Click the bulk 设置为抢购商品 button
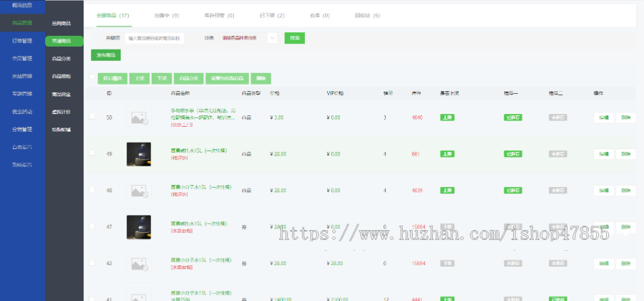 point(227,79)
